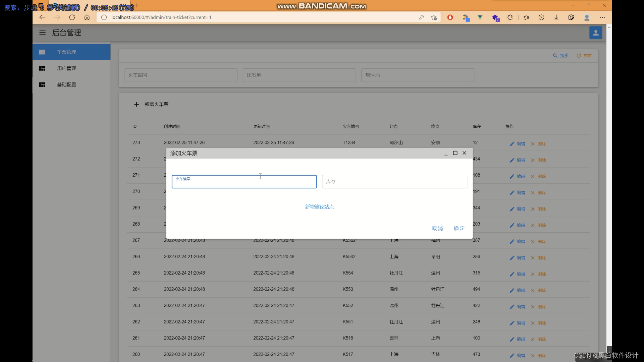Click the plus icon for 新增火车票

click(x=137, y=104)
